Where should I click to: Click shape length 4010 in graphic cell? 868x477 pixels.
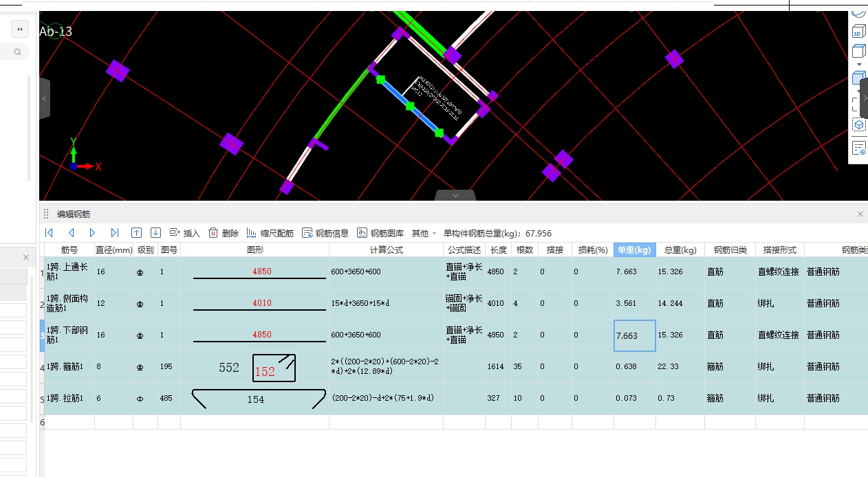click(x=262, y=303)
